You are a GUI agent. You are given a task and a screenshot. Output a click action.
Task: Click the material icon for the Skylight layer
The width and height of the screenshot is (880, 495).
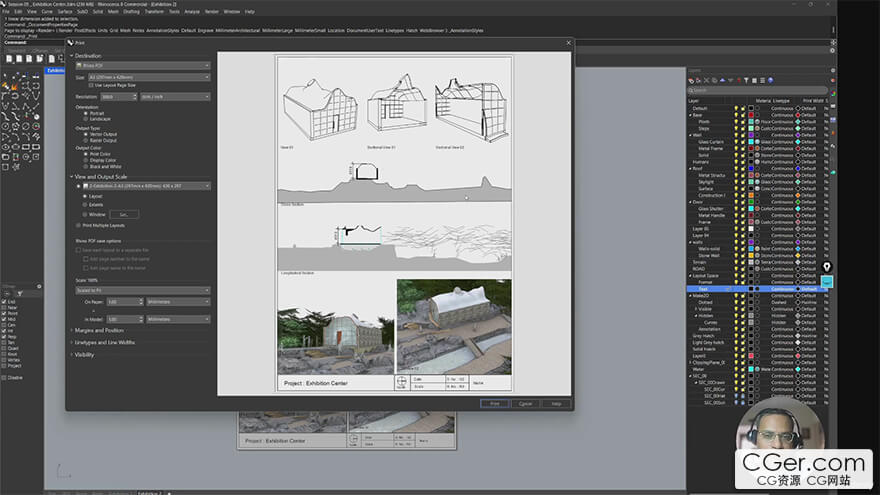(x=759, y=181)
